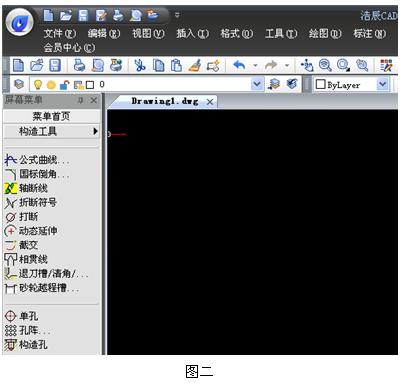Click the Match Properties brush icon
402x385 pixels.
(x=195, y=65)
